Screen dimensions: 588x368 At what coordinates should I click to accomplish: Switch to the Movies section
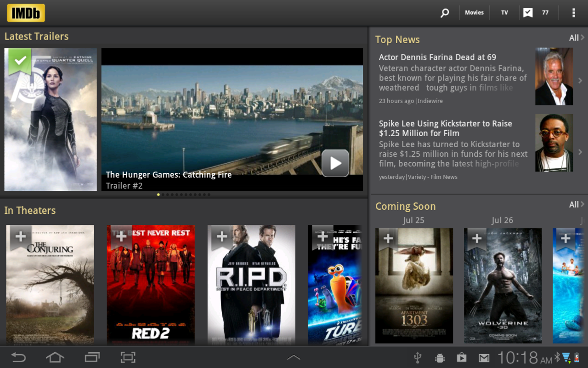474,13
